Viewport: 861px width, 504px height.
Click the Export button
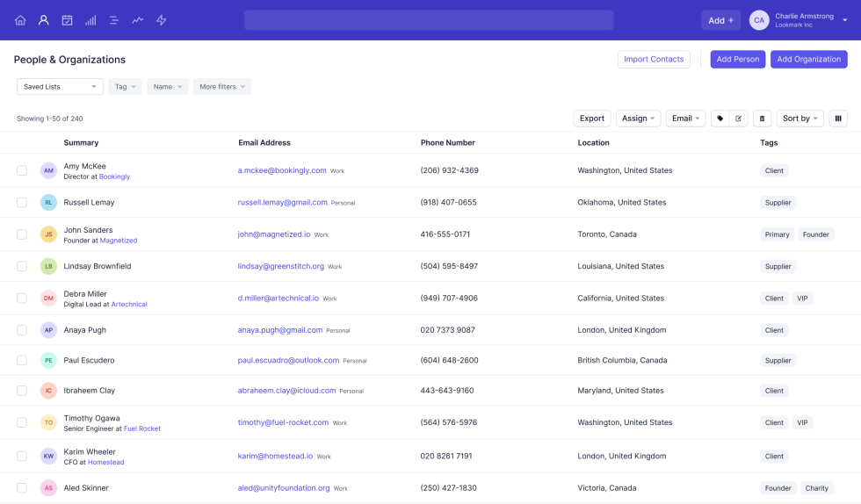coord(592,119)
